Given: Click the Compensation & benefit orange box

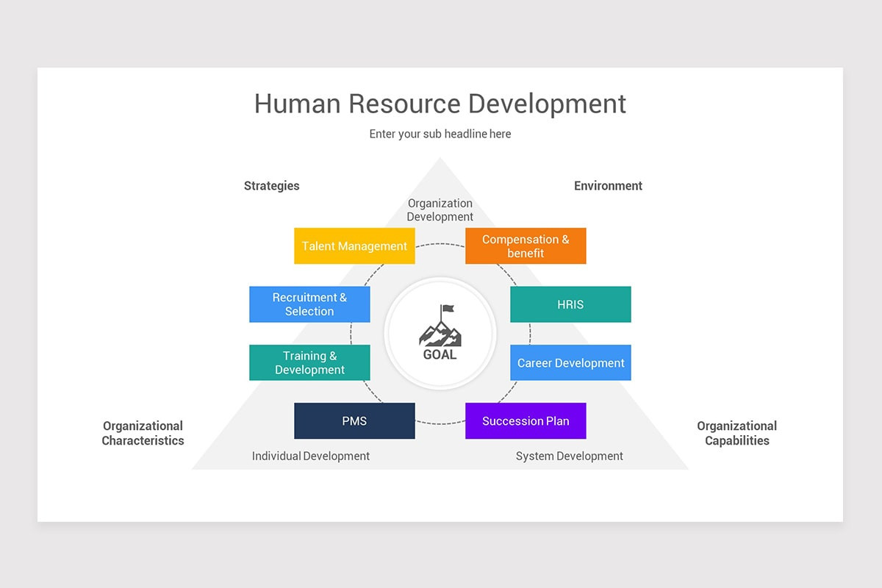Looking at the screenshot, I should 526,245.
